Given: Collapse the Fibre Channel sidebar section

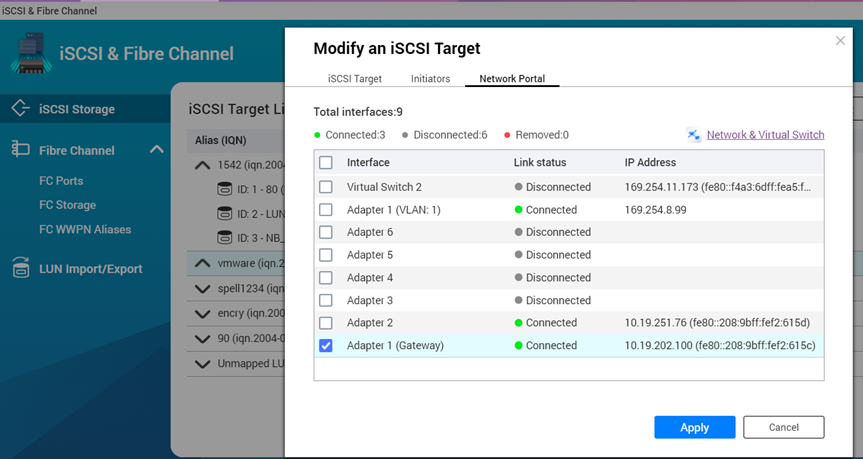Looking at the screenshot, I should click(156, 150).
